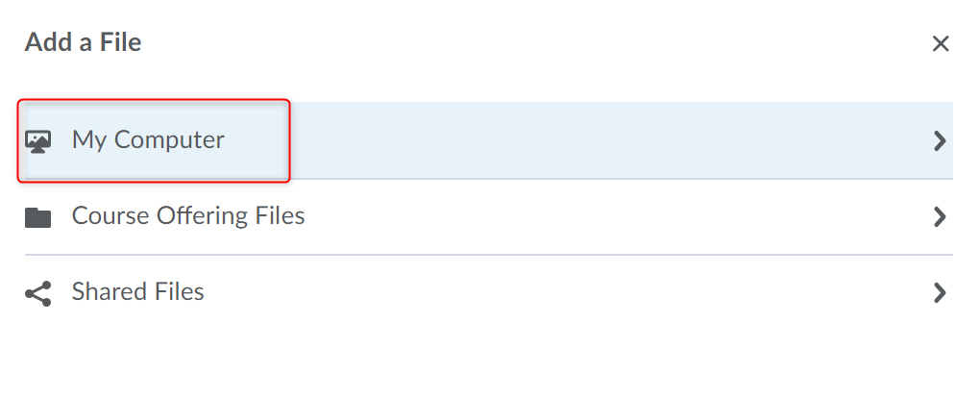Screen dimensions: 980x398
Task: Click empty space in the Shared Files row
Action: tap(576, 293)
